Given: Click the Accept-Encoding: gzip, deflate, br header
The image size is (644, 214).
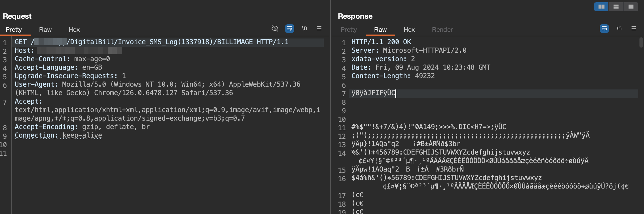Looking at the screenshot, I should (82, 127).
